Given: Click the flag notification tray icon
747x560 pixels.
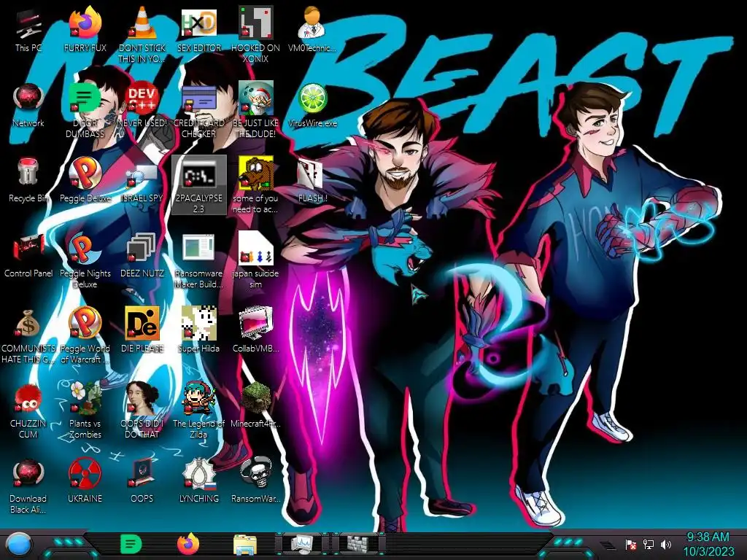Looking at the screenshot, I should [631, 545].
